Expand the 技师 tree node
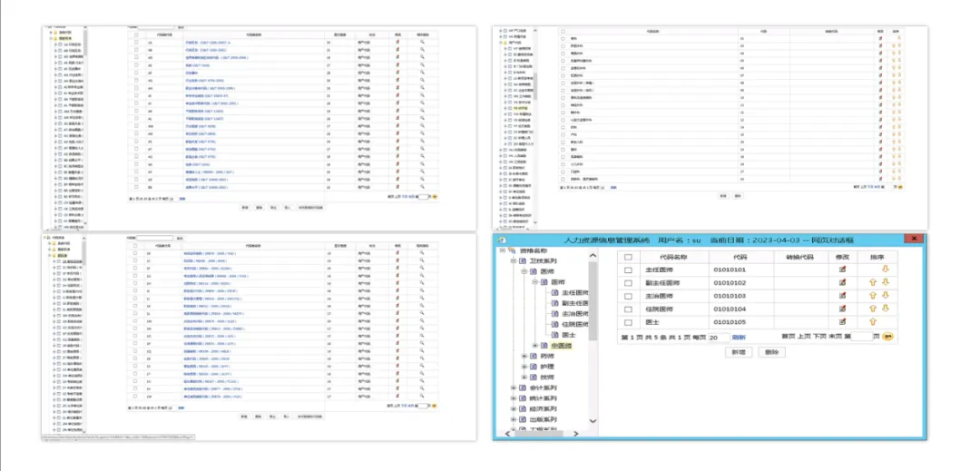 (x=524, y=378)
